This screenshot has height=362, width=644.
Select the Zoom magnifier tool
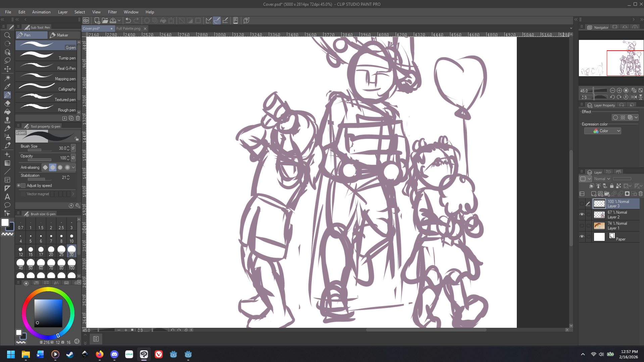click(7, 35)
